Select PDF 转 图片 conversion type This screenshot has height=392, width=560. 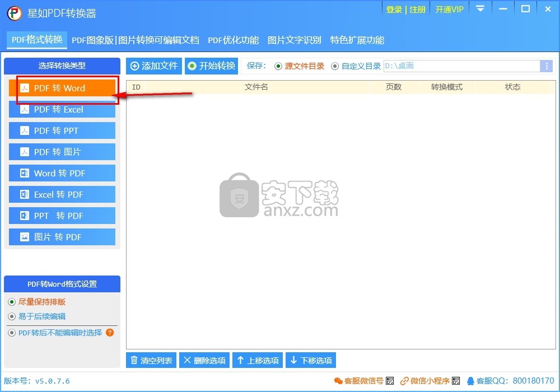tap(62, 152)
